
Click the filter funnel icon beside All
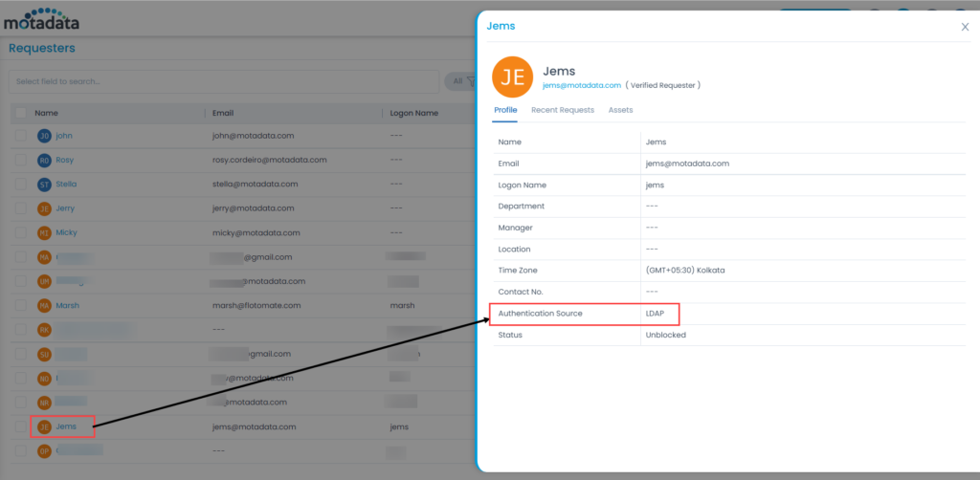[470, 81]
